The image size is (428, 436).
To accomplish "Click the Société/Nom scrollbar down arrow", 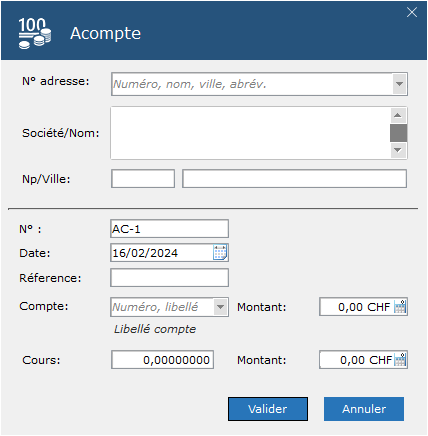I will 398,150.
